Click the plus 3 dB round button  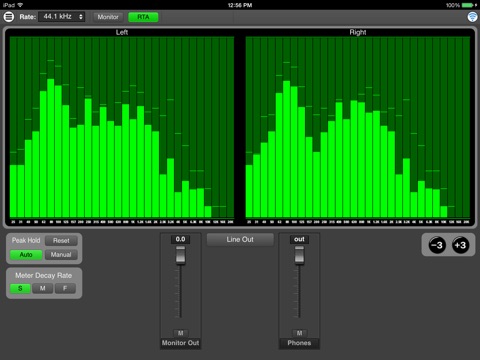pyautogui.click(x=460, y=245)
